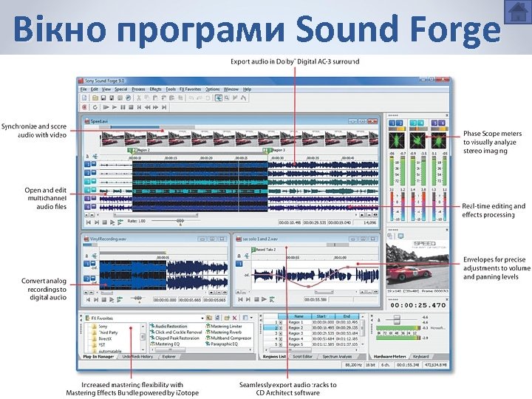
Task: Toggle Loop Playback in transport bar
Action: [95, 107]
